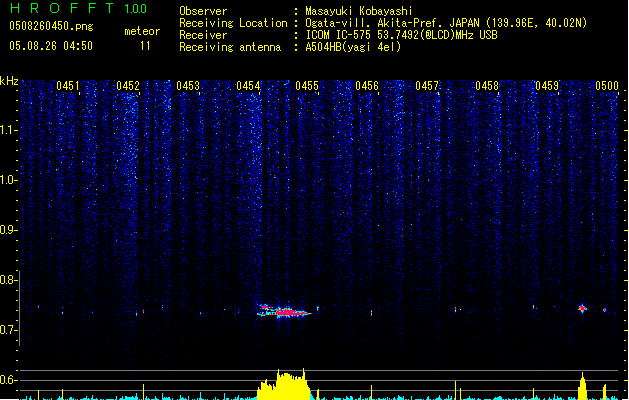The image size is (629, 400).
Task: Click the 'meteor' label text
Action: click(142, 31)
